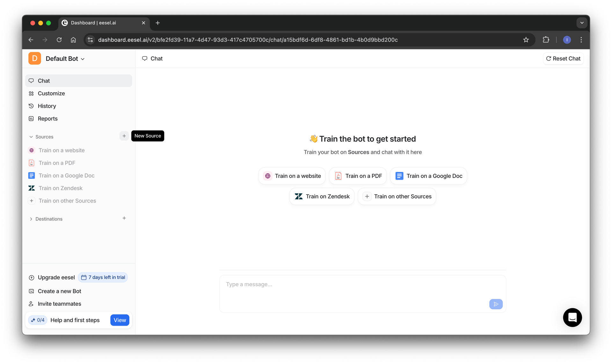Click the plus icon next to Destinations
612x364 pixels.
coord(124,218)
